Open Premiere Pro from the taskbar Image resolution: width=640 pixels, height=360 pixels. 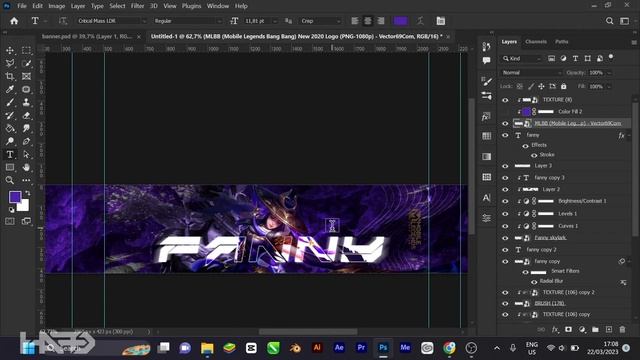[361, 348]
